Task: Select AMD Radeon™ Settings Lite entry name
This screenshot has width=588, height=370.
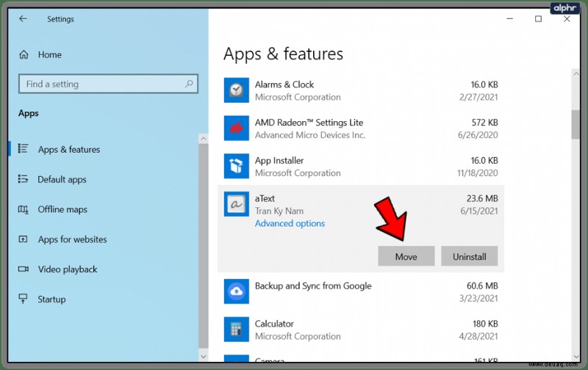Action: click(309, 123)
